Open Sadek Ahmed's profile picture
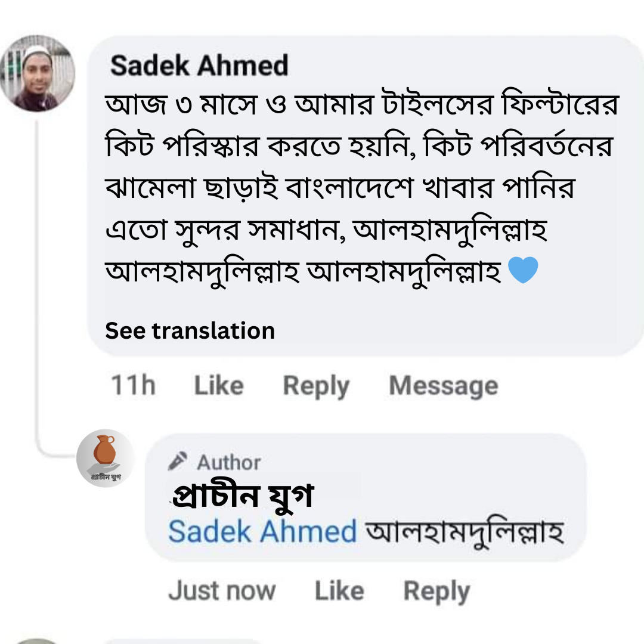The height and width of the screenshot is (644, 644). tap(37, 73)
